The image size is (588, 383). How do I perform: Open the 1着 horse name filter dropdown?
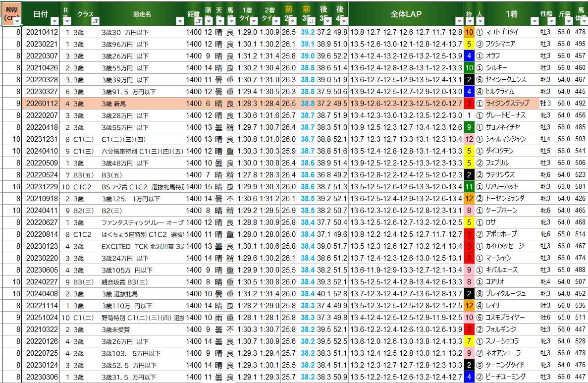[535, 21]
